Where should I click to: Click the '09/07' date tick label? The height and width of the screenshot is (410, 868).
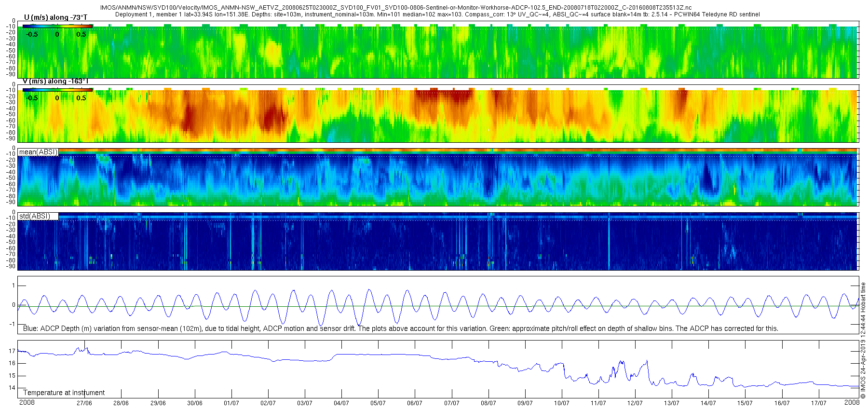pyautogui.click(x=525, y=403)
